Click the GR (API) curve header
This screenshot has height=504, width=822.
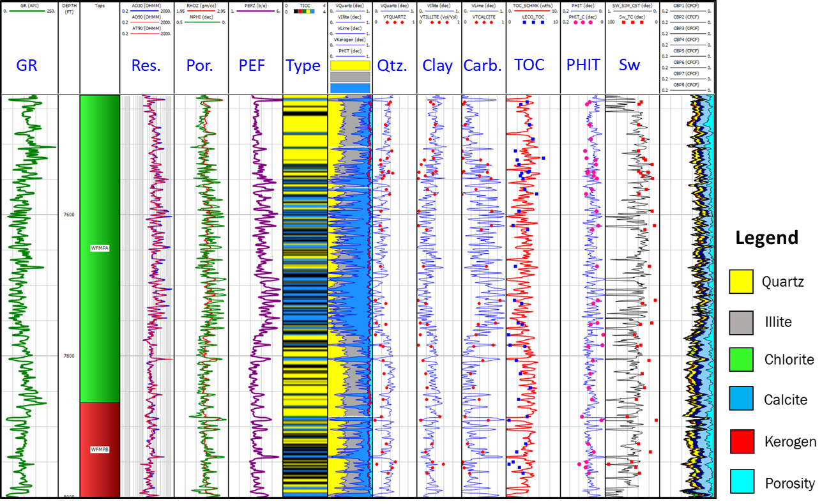(x=29, y=5)
